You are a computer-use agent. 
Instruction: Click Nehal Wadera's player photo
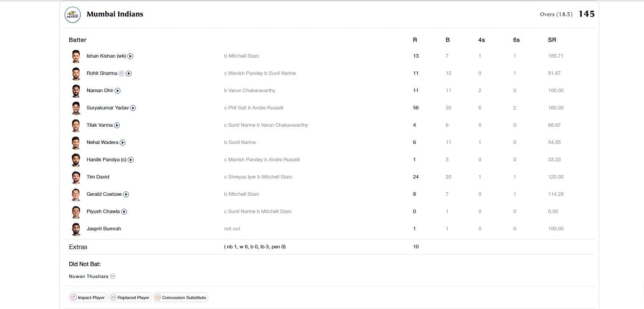76,143
